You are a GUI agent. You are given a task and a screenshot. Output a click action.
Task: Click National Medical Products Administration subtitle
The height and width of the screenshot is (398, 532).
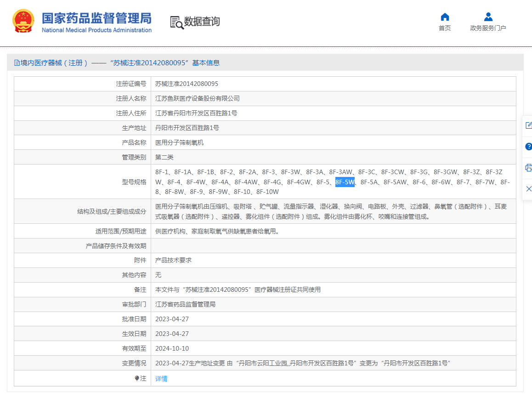click(96, 30)
